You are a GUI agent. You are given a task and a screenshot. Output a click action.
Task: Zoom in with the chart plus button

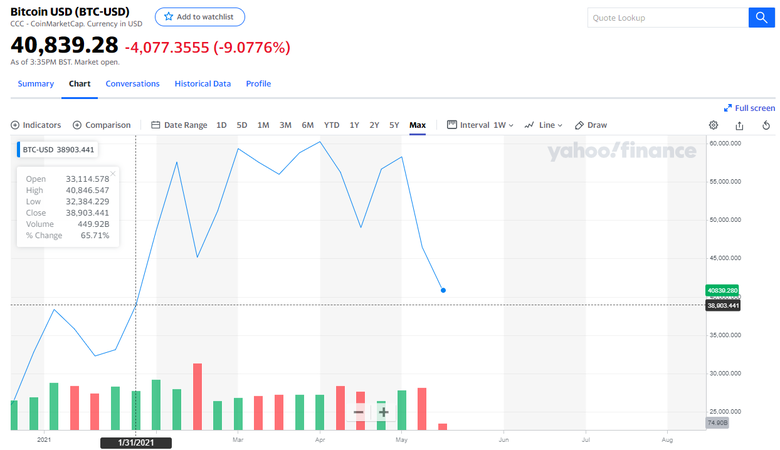click(x=383, y=412)
